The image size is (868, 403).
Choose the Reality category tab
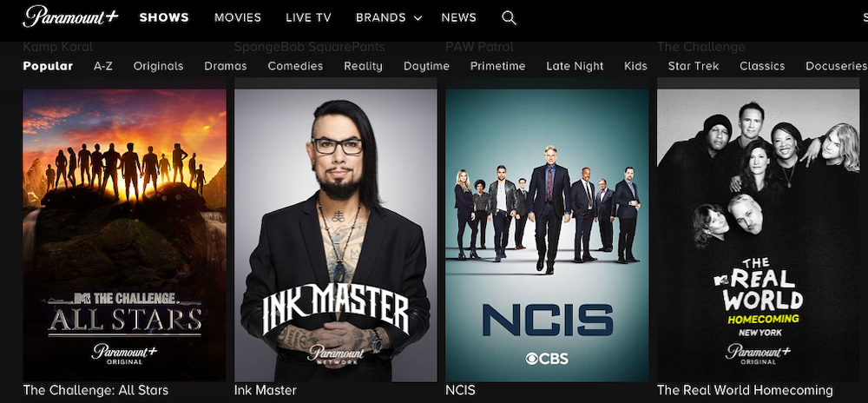[363, 66]
